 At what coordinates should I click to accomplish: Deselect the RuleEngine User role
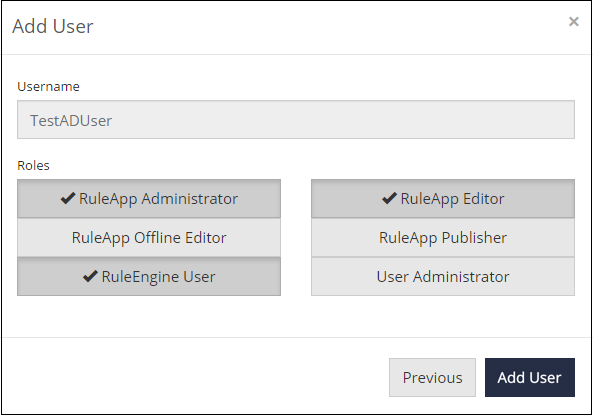tap(149, 277)
